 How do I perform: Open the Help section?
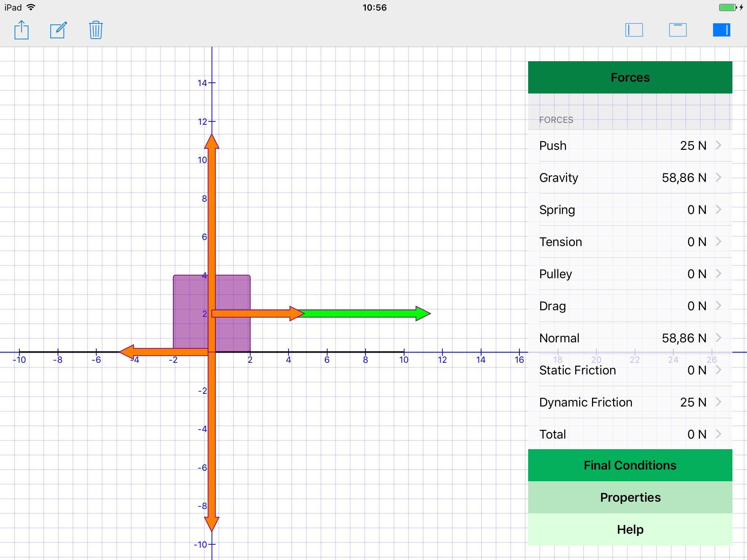[630, 529]
